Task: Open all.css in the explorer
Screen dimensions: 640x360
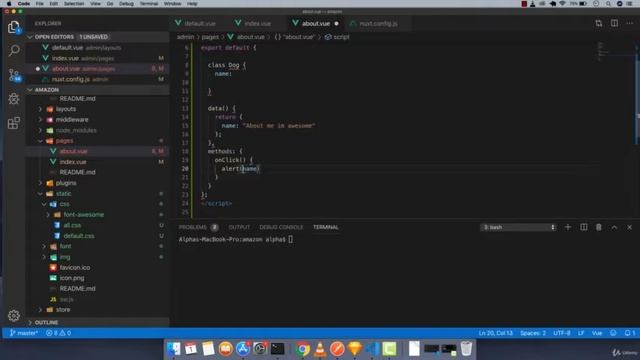Action: coord(72,225)
